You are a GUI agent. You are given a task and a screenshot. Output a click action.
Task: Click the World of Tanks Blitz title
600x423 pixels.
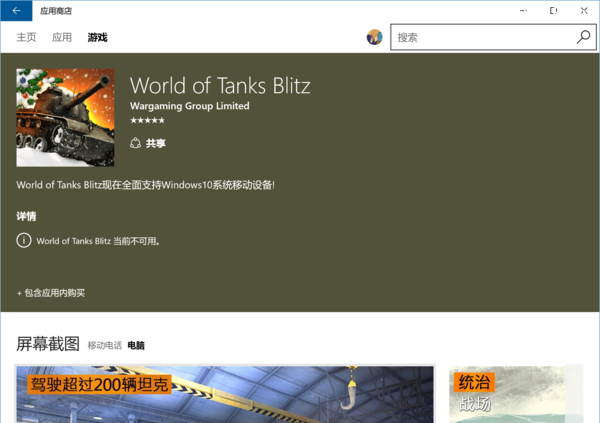coord(220,85)
